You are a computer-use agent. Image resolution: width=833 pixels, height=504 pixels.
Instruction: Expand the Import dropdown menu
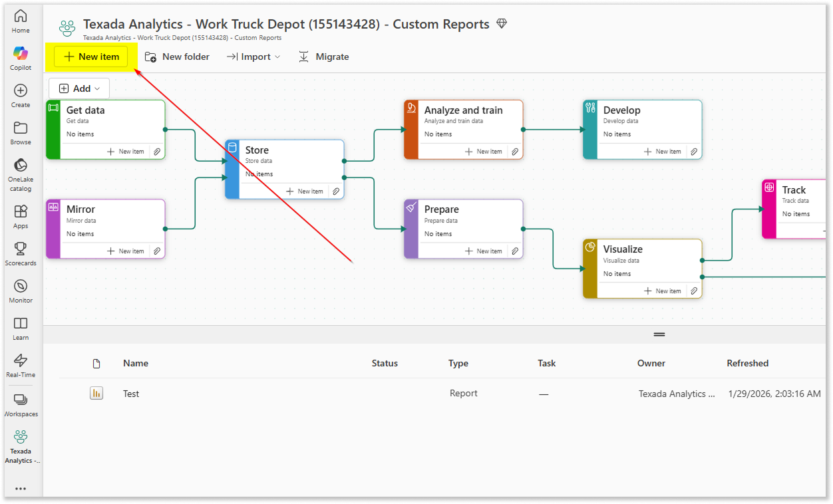tap(253, 57)
